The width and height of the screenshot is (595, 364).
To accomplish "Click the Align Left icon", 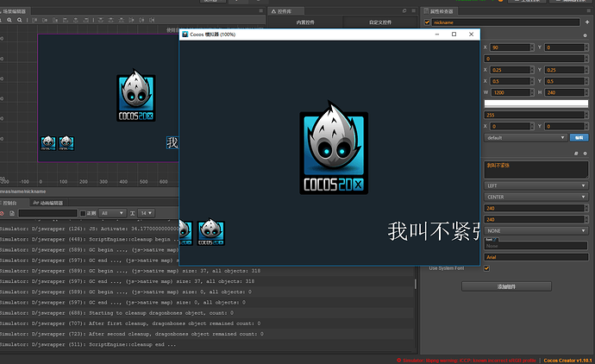I will tap(66, 20).
